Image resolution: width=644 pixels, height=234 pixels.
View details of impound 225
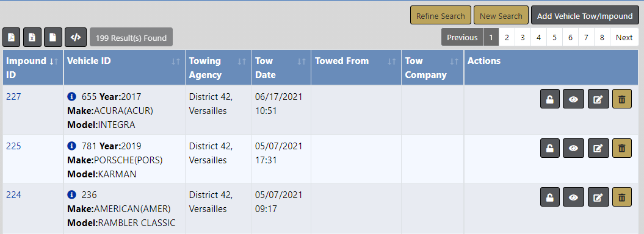point(573,148)
